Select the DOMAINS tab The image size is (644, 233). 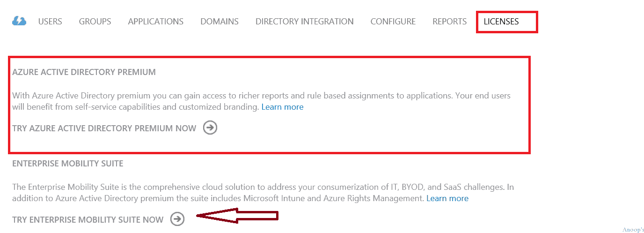(220, 22)
